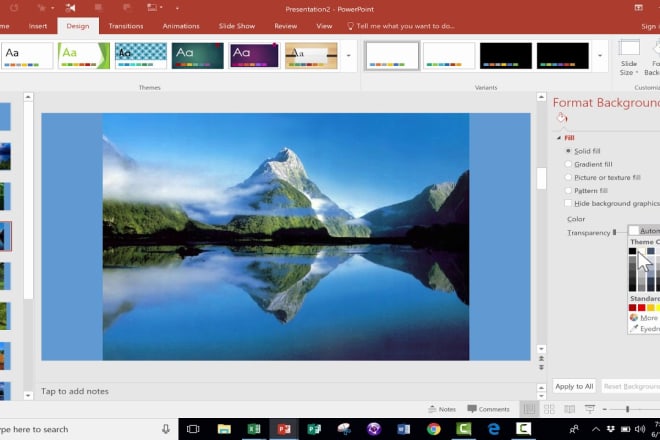Image resolution: width=660 pixels, height=440 pixels.
Task: Expand the Variants gallery More arrow
Action: pyautogui.click(x=600, y=56)
